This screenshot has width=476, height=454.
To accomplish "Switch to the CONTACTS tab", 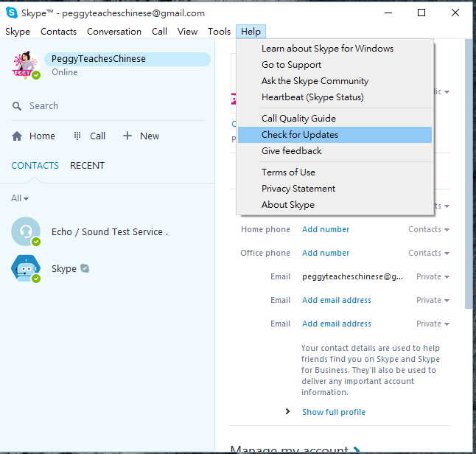I will click(35, 166).
